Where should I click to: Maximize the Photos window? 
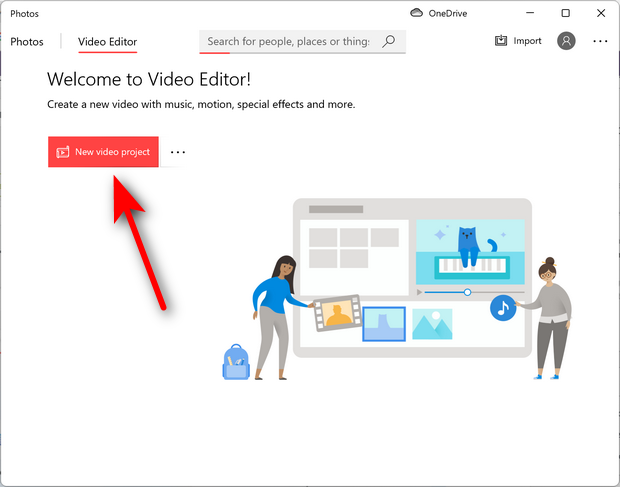[566, 13]
